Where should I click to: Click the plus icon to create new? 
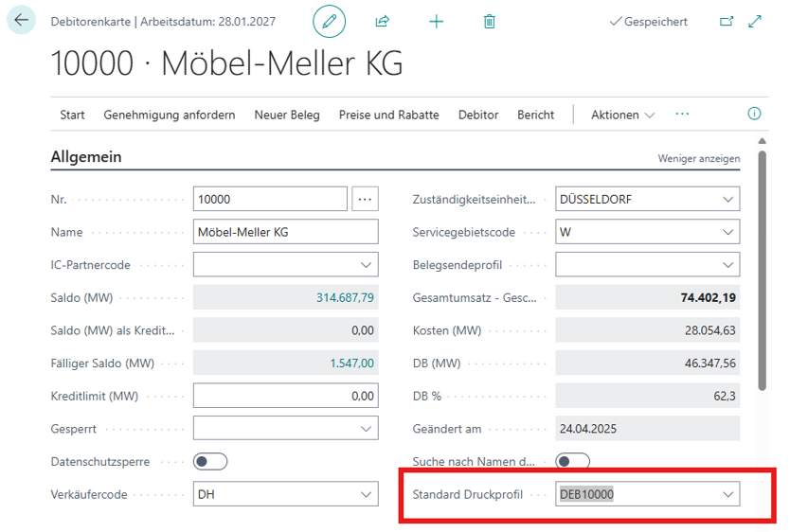coord(436,21)
